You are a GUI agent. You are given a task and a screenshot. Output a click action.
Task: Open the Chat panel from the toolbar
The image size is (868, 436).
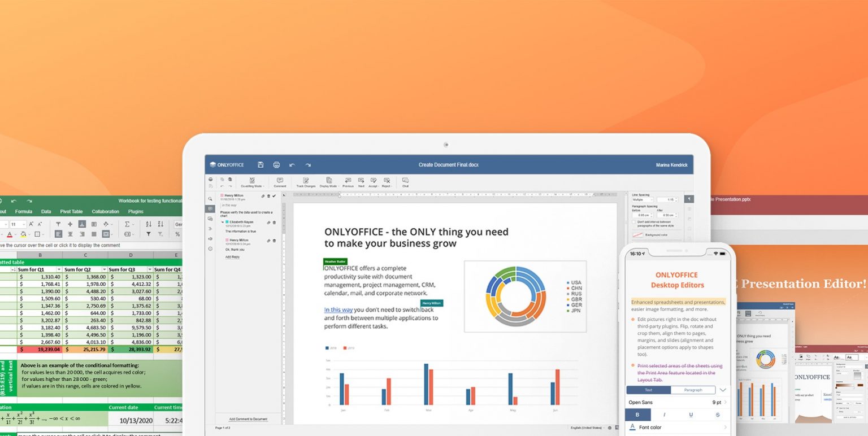[x=405, y=181]
